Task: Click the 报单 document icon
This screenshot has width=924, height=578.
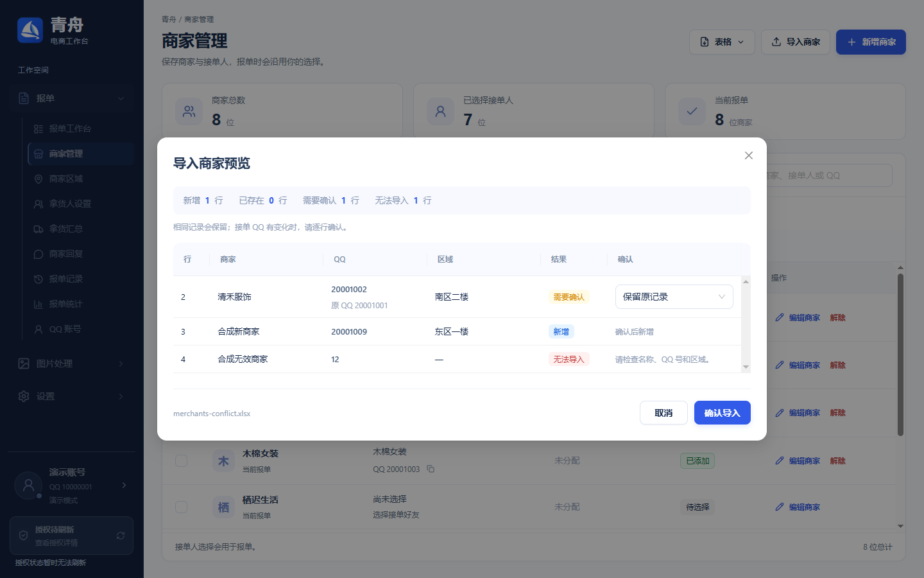Action: click(x=24, y=98)
